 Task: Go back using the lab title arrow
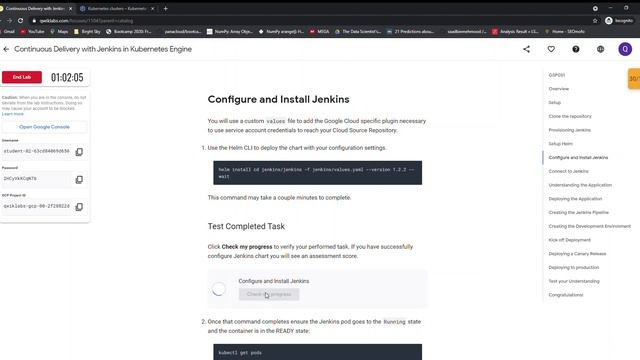(x=6, y=49)
